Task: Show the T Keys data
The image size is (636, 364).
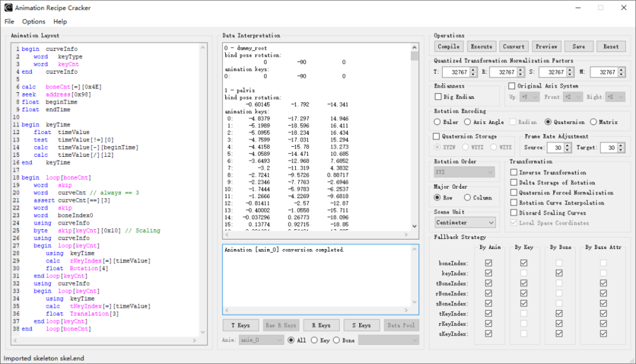Action: [240, 325]
